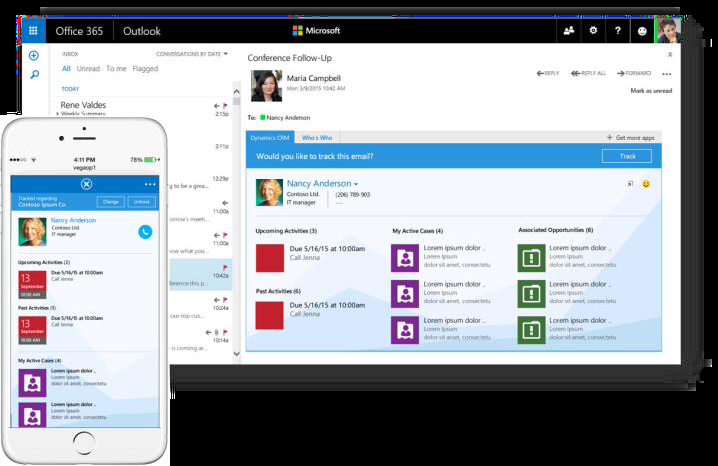This screenshot has height=466, width=718.
Task: Open Conversations by Date sort dropdown
Action: click(191, 54)
